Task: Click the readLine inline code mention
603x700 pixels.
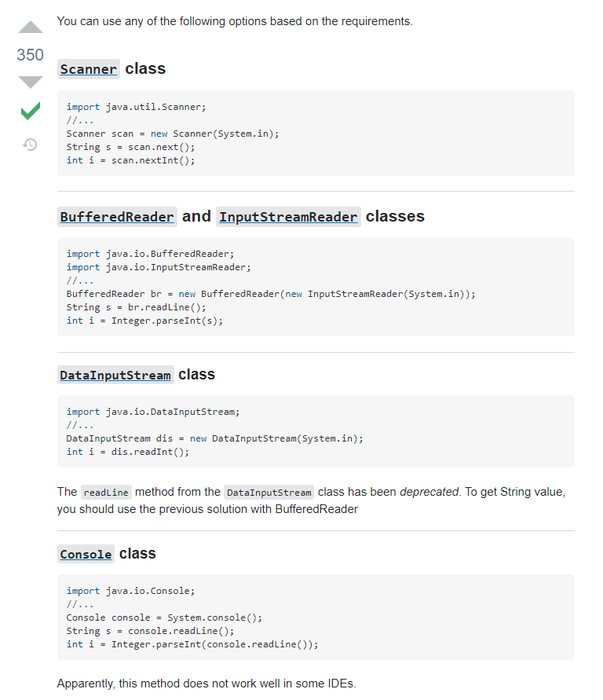Action: click(x=105, y=493)
